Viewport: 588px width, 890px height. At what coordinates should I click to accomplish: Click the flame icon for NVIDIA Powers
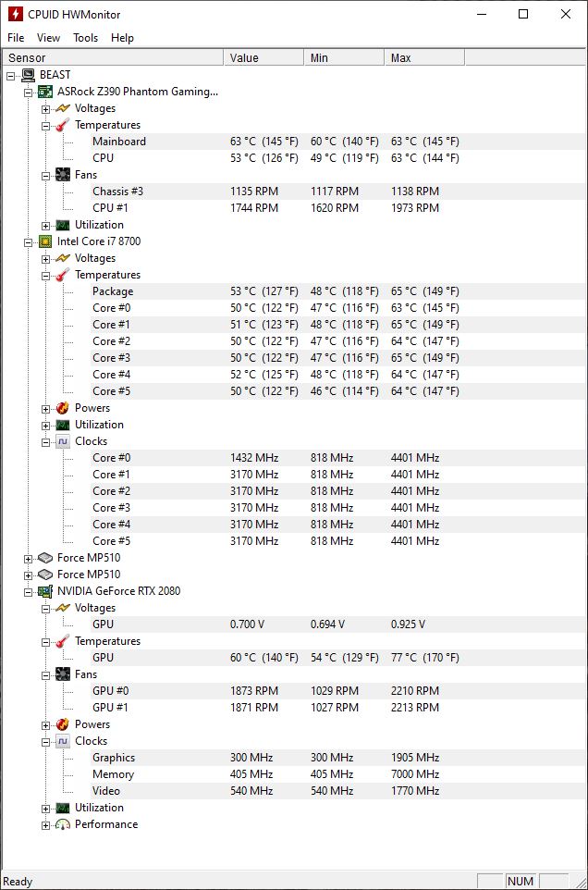(x=63, y=724)
